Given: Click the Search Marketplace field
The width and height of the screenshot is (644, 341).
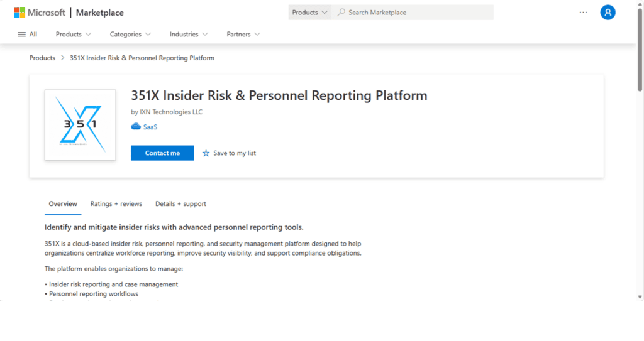Looking at the screenshot, I should [x=413, y=13].
